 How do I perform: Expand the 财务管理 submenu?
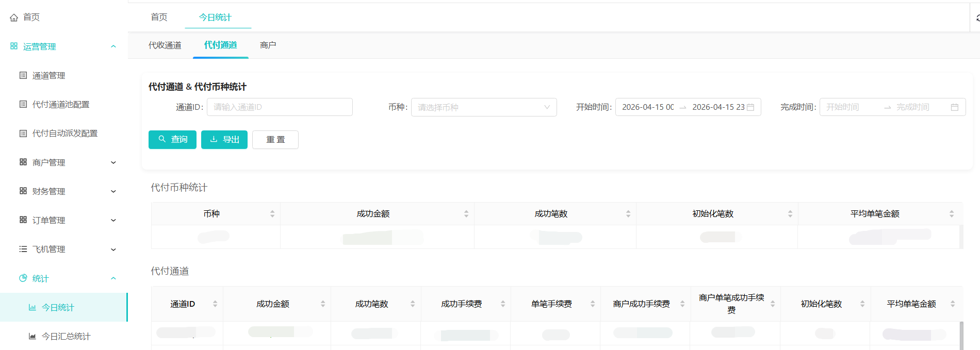pyautogui.click(x=113, y=191)
